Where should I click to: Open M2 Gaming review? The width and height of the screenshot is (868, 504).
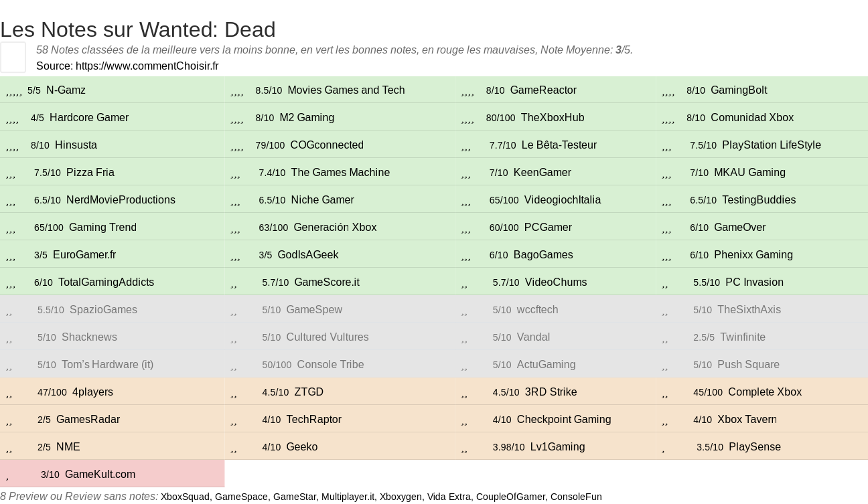307,117
